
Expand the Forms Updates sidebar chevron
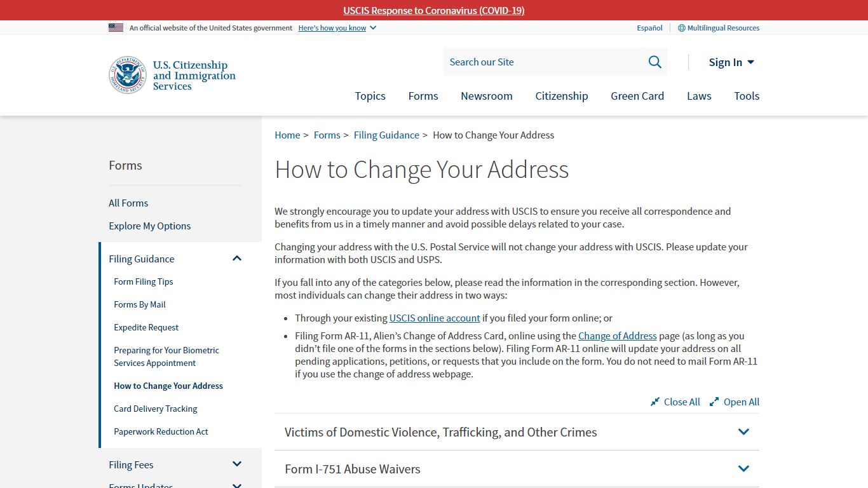(x=237, y=485)
